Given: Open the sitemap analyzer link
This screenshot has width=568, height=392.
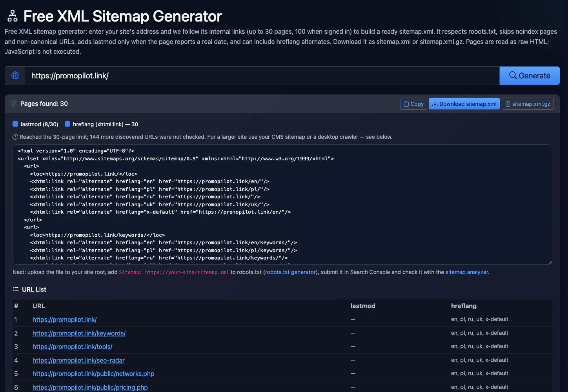Looking at the screenshot, I should tap(467, 272).
